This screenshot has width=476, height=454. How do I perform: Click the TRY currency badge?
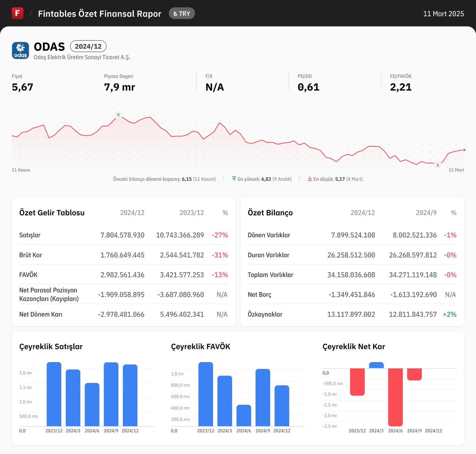click(182, 13)
